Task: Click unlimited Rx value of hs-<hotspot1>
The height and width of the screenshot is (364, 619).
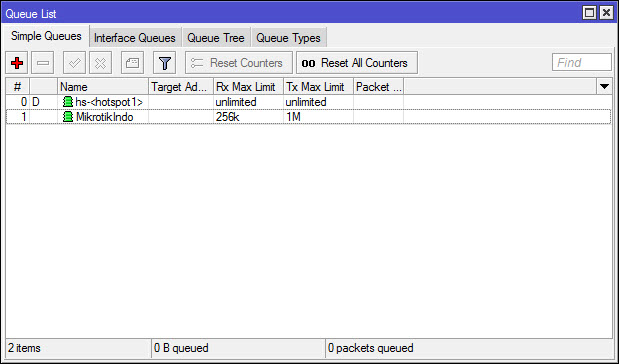Action: click(236, 102)
